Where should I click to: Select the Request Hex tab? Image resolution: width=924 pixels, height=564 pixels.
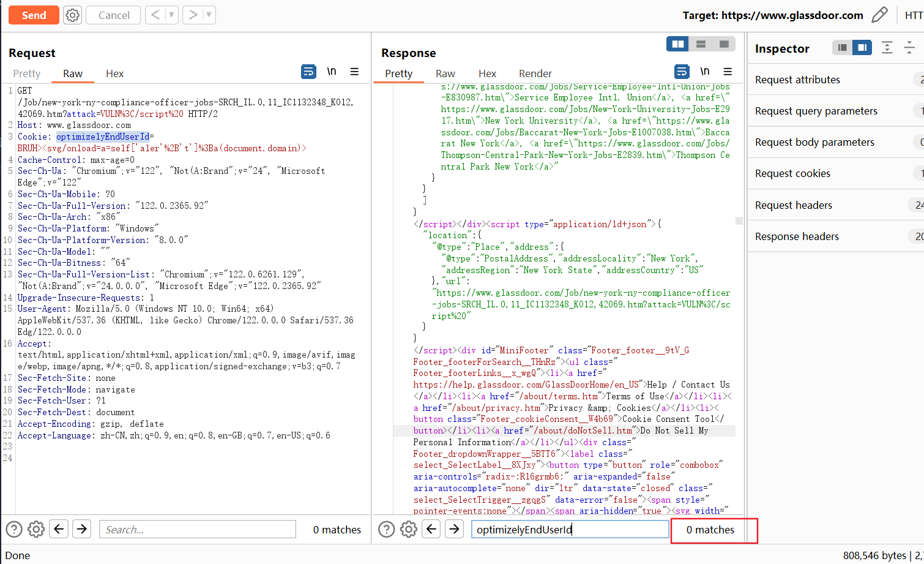click(114, 73)
